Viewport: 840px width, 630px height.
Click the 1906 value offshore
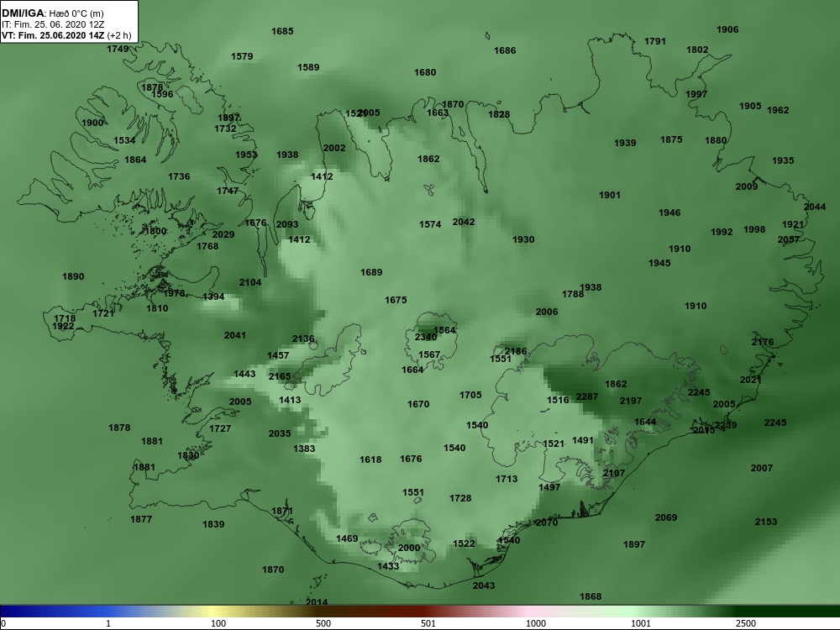point(727,29)
